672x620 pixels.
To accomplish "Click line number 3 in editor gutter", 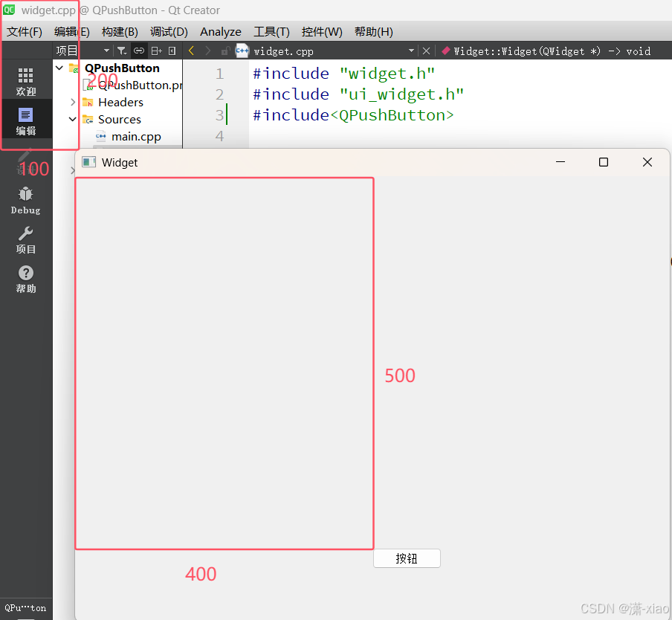I will click(219, 115).
